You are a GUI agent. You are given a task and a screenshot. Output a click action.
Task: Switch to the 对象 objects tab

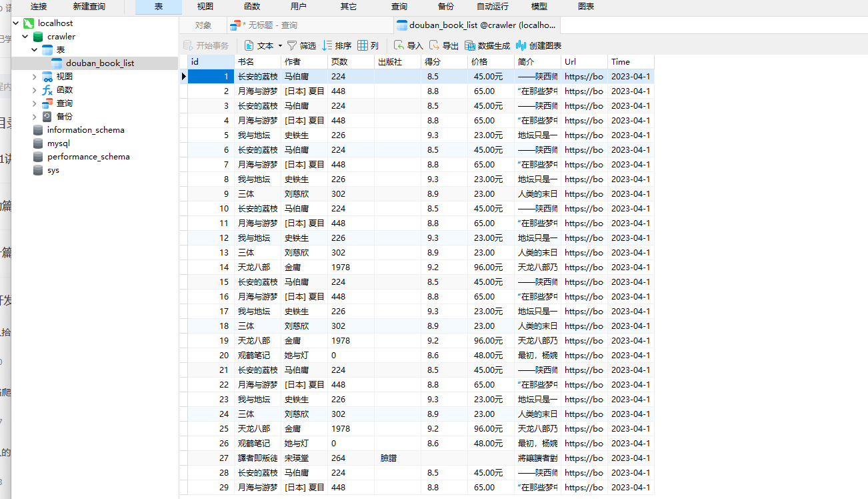coord(203,25)
